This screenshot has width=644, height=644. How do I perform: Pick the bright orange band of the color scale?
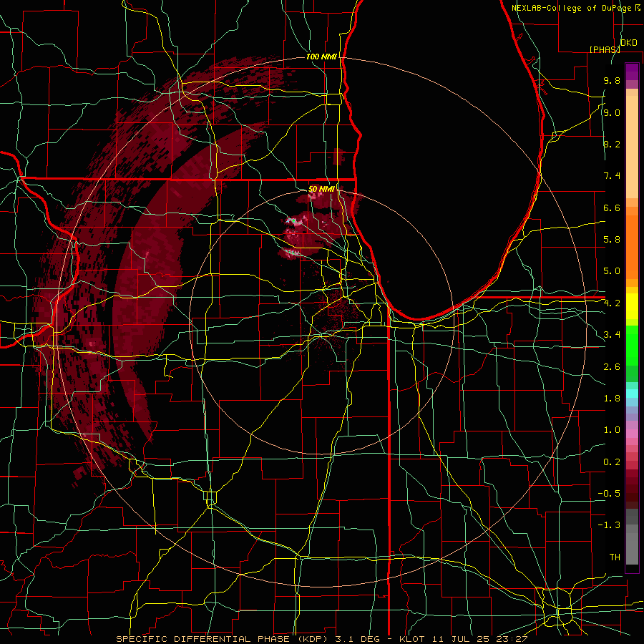632,248
